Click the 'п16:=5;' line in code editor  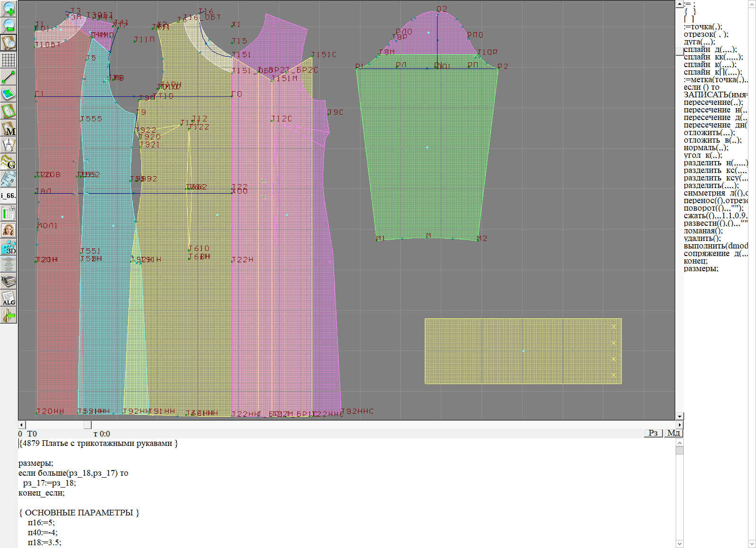click(41, 522)
